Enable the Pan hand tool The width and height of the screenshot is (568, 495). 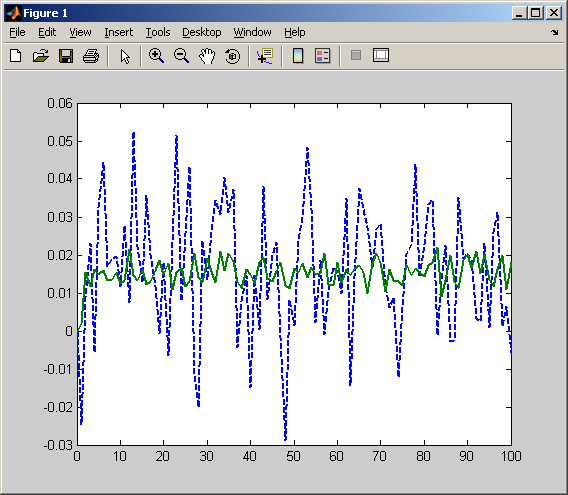(x=207, y=56)
